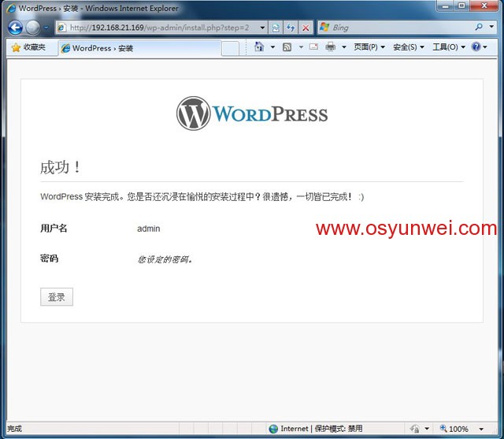Click the Internet zone globe icon
This screenshot has width=504, height=439.
click(273, 429)
